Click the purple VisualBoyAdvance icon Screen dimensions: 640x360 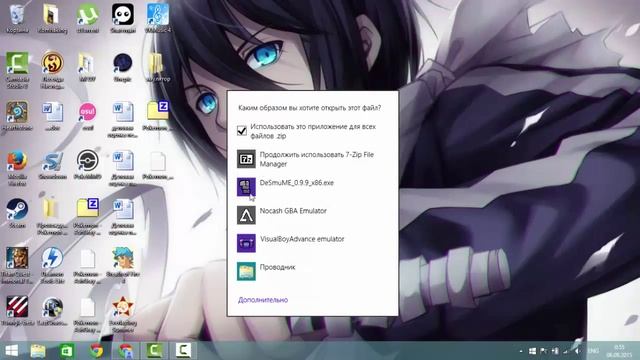coord(246,243)
